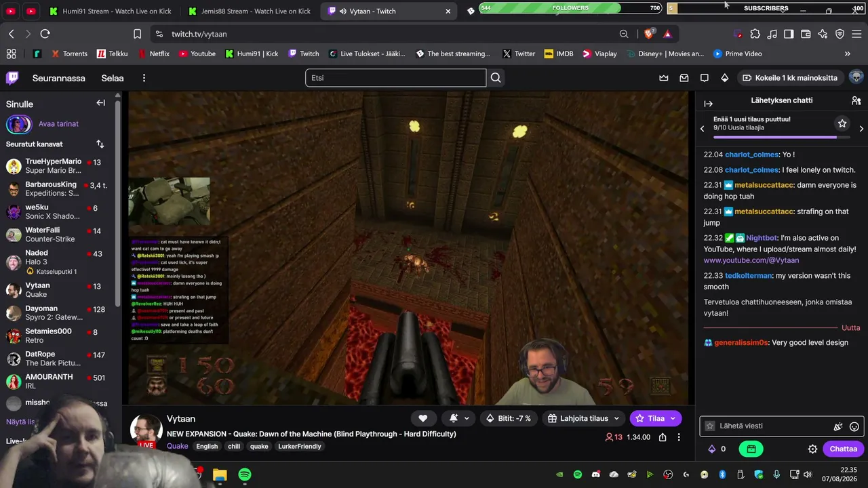Click Kokeile 1 kk mainoksitta button
Viewport: 868px width, 488px height.
[789, 78]
